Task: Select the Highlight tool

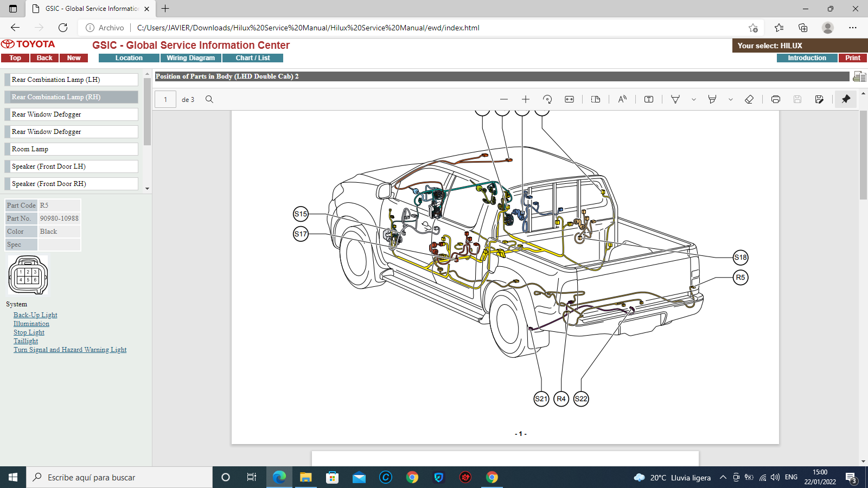Action: coord(712,99)
